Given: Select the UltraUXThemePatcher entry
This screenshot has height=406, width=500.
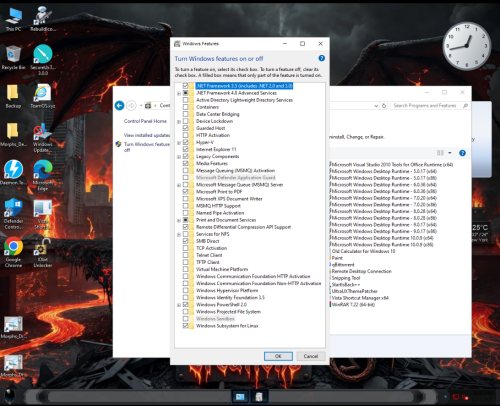Looking at the screenshot, I should 354,291.
